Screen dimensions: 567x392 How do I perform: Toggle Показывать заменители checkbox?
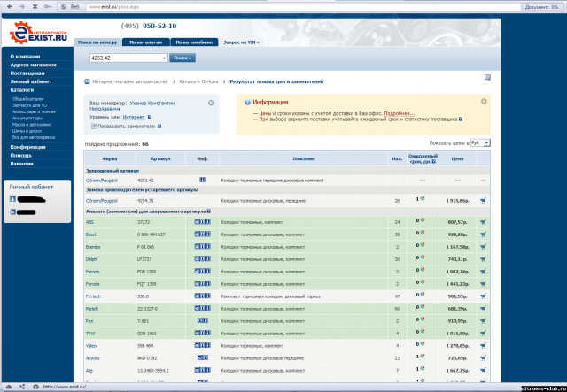pos(94,126)
